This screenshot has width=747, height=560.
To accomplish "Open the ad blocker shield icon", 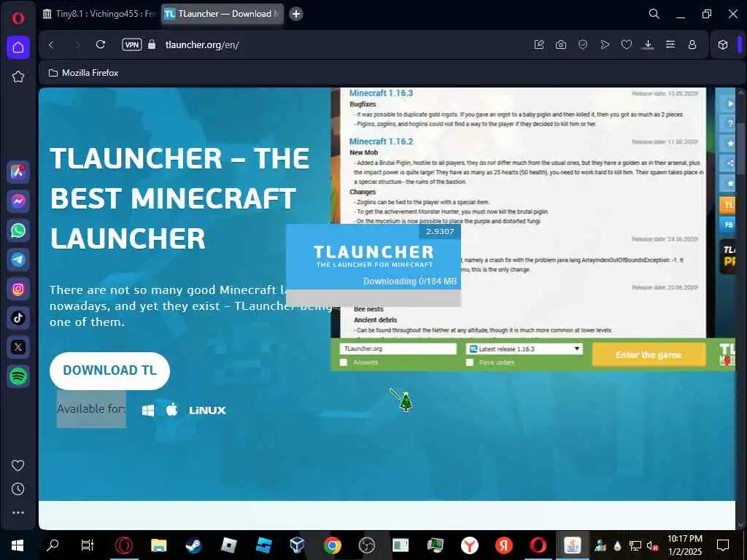I will 583,44.
